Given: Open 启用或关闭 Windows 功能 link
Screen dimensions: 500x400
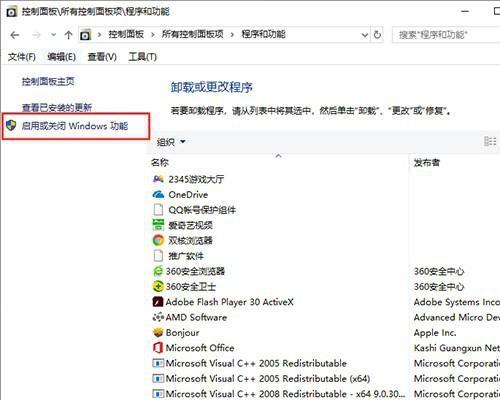Looking at the screenshot, I should [x=75, y=126].
